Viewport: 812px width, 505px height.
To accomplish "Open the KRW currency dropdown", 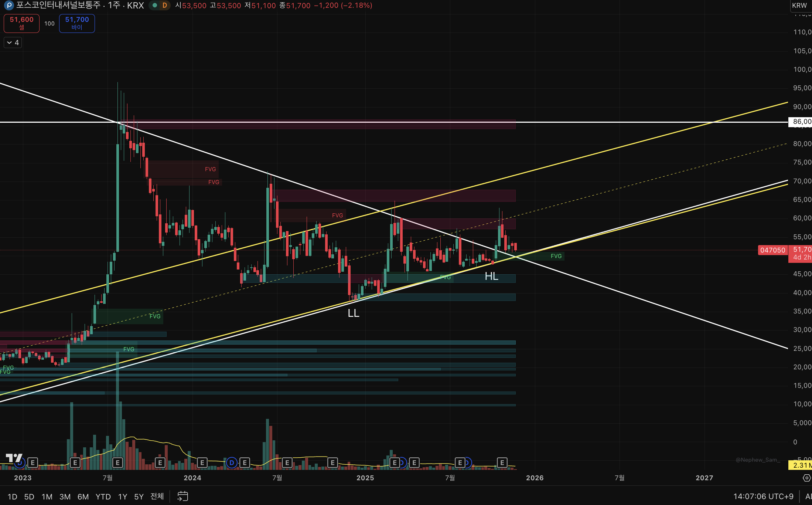I will click(800, 6).
